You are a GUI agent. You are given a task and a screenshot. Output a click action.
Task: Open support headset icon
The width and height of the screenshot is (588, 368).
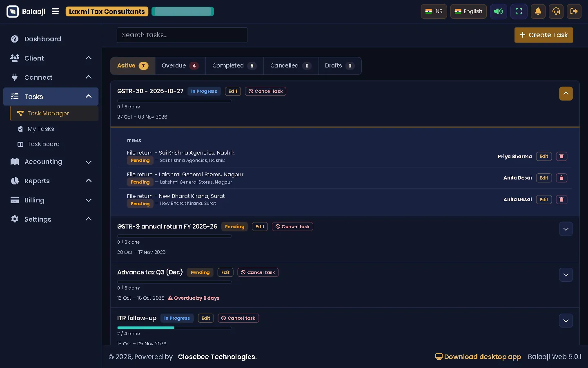pos(556,11)
